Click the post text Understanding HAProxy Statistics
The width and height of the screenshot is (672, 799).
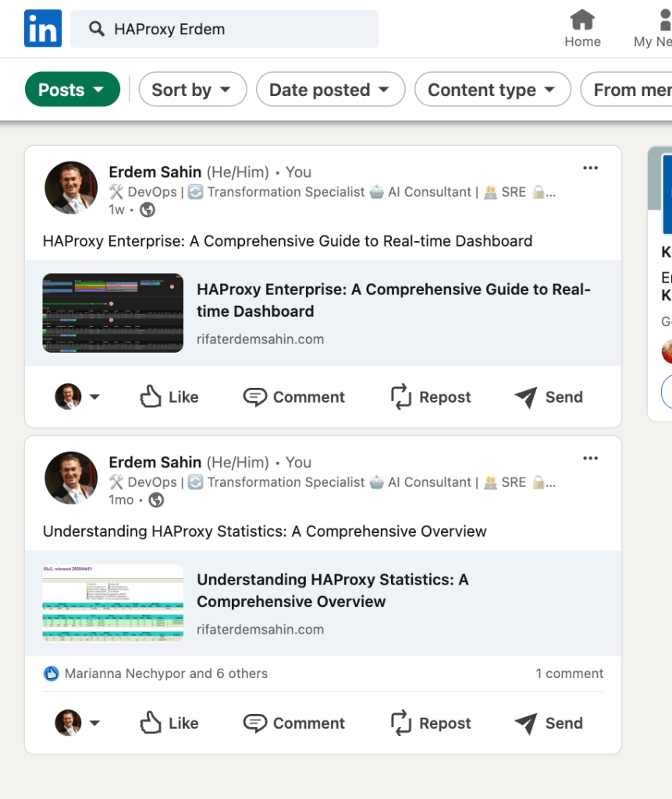click(x=265, y=531)
